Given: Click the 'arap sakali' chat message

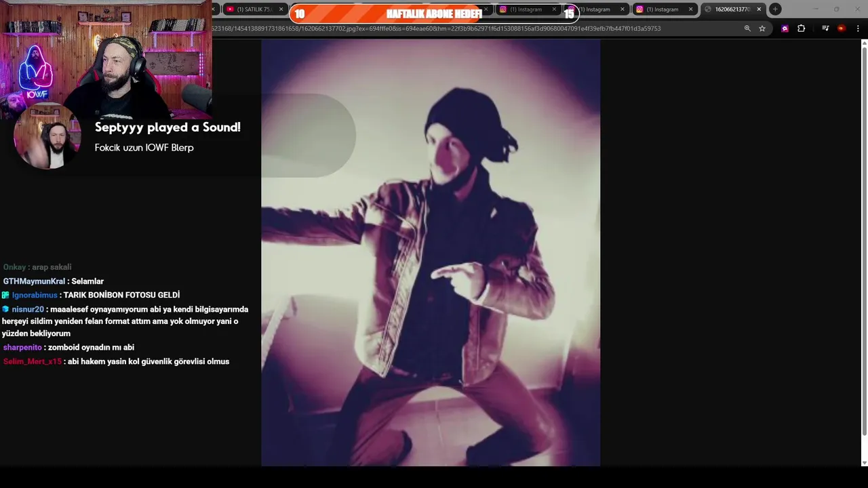Looking at the screenshot, I should point(52,267).
